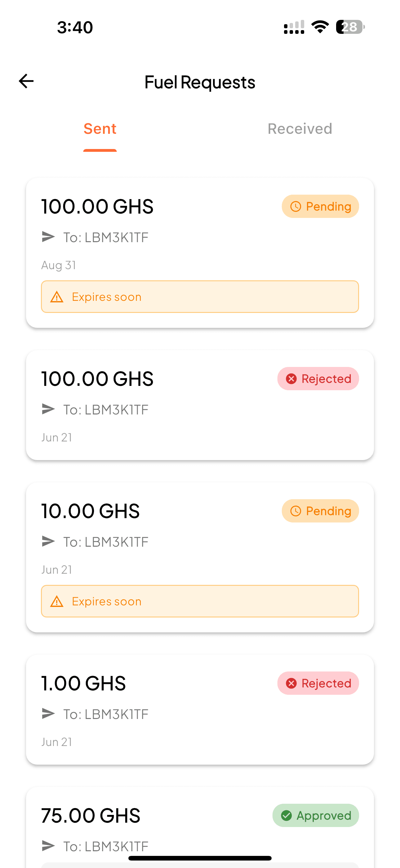400x868 pixels.
Task: Tap the Approved badge on 75.00 GHS request
Action: [315, 816]
